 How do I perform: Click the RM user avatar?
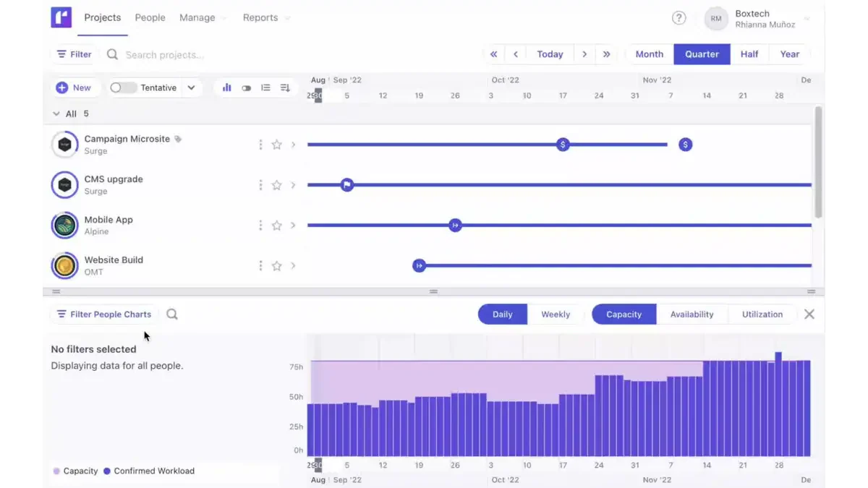[715, 19]
